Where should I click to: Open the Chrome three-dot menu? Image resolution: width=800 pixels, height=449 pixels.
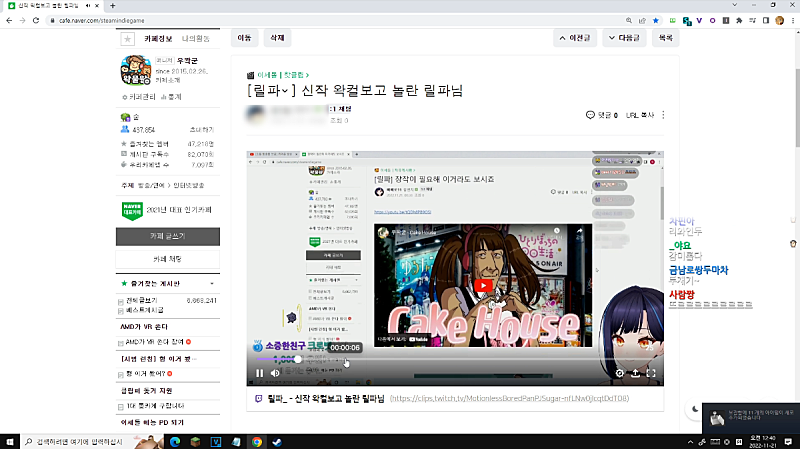point(793,20)
